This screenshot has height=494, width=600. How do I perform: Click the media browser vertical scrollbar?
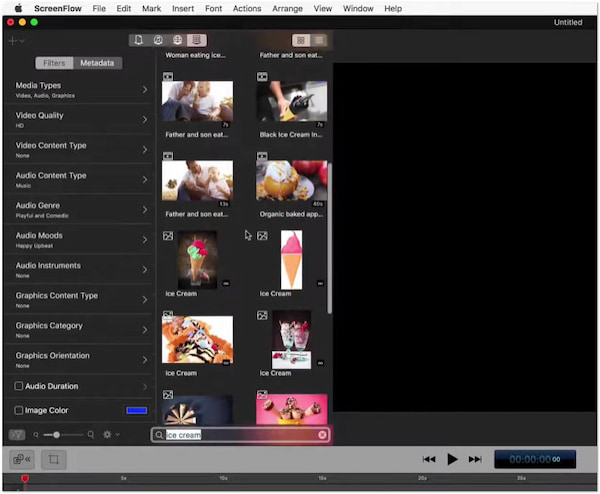tap(329, 238)
